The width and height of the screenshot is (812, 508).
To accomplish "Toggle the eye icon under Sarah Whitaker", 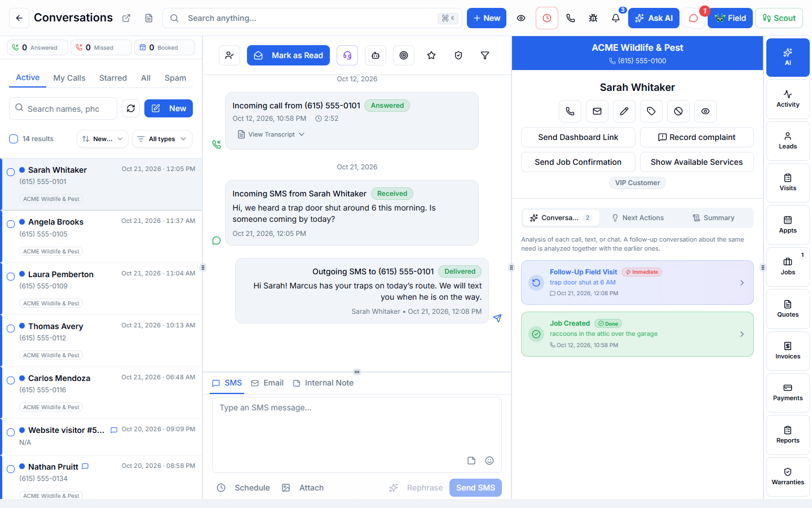I will point(705,111).
